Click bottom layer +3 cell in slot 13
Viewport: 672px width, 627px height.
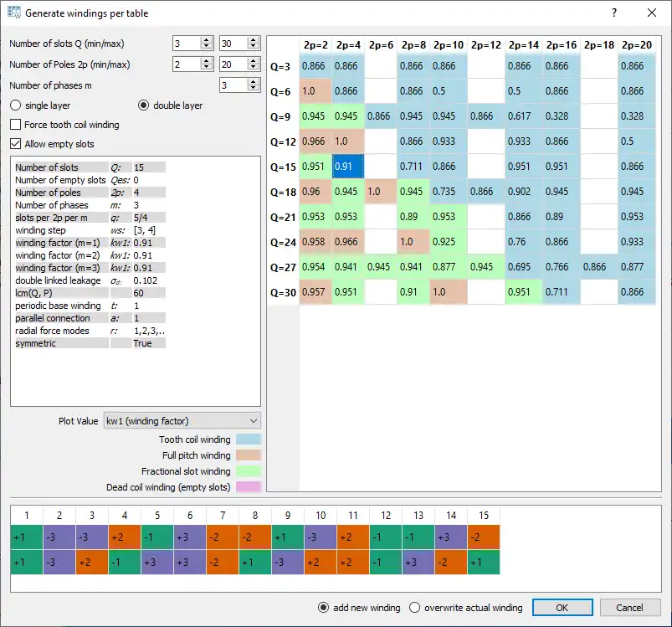[x=418, y=562]
